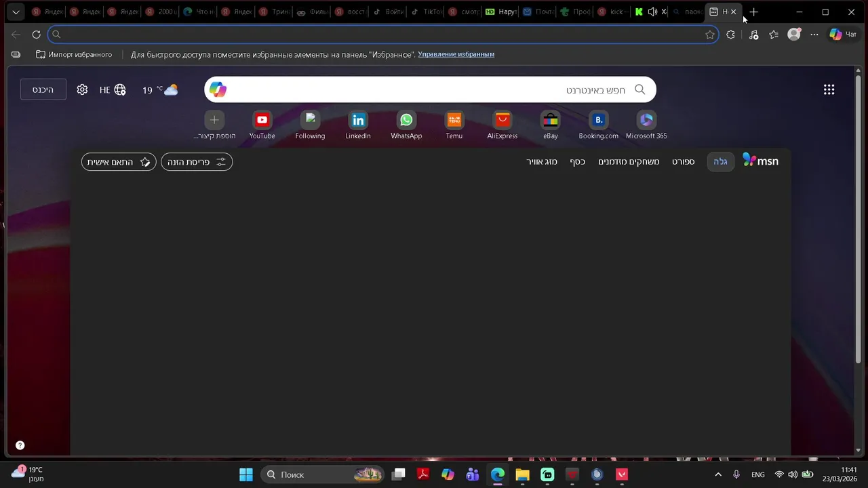The height and width of the screenshot is (488, 868).
Task: Open the apps grid launcher
Action: coord(829,89)
